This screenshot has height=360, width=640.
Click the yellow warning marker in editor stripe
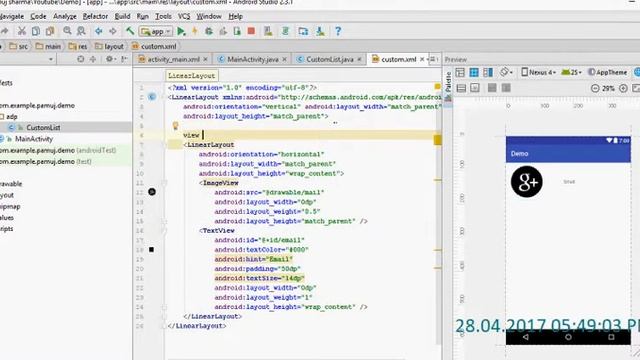pos(437,140)
